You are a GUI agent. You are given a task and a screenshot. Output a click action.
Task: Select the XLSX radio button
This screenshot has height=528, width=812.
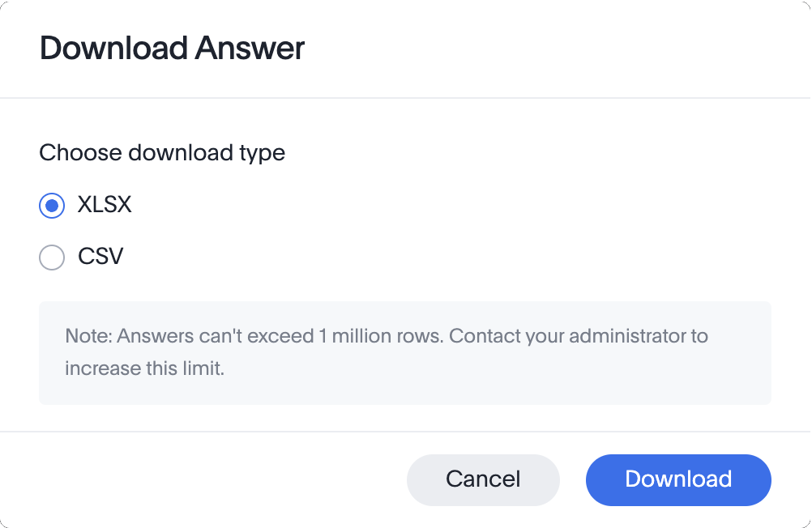tap(52, 206)
